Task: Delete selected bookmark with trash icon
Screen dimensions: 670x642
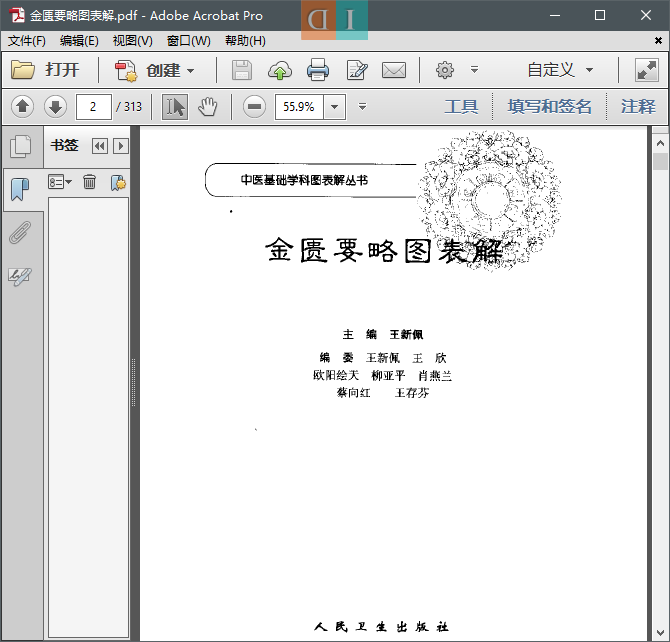Action: [89, 182]
